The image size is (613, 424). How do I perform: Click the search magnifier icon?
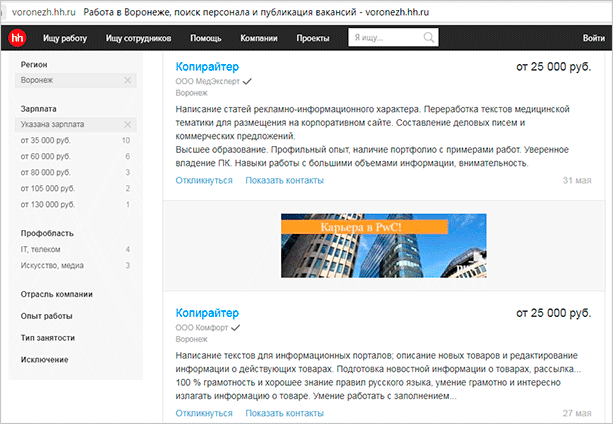pos(429,39)
